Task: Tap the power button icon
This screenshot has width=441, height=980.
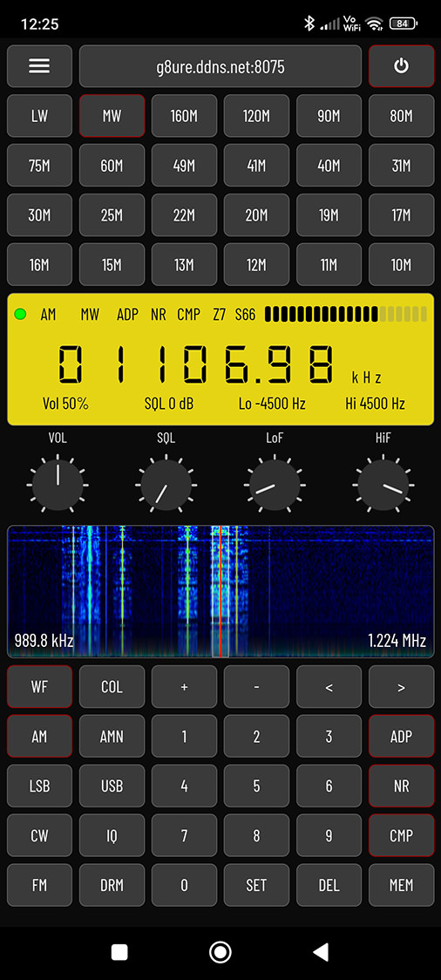Action: pos(401,66)
